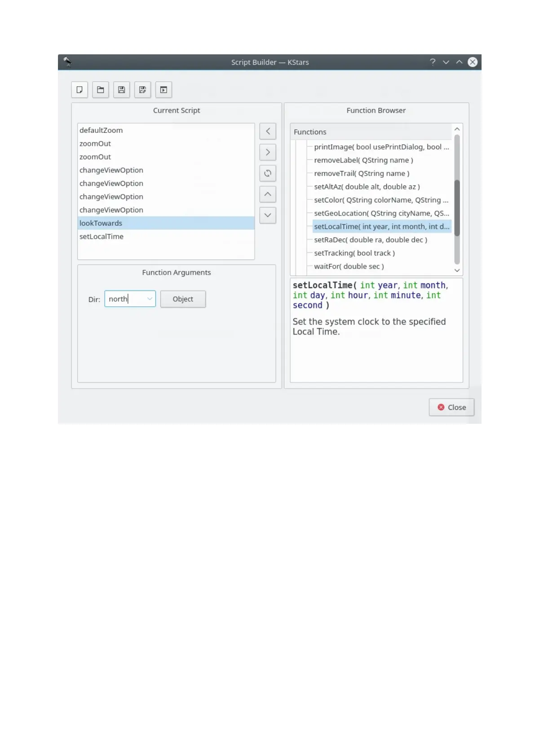
Task: Click the Close button
Action: coord(451,407)
